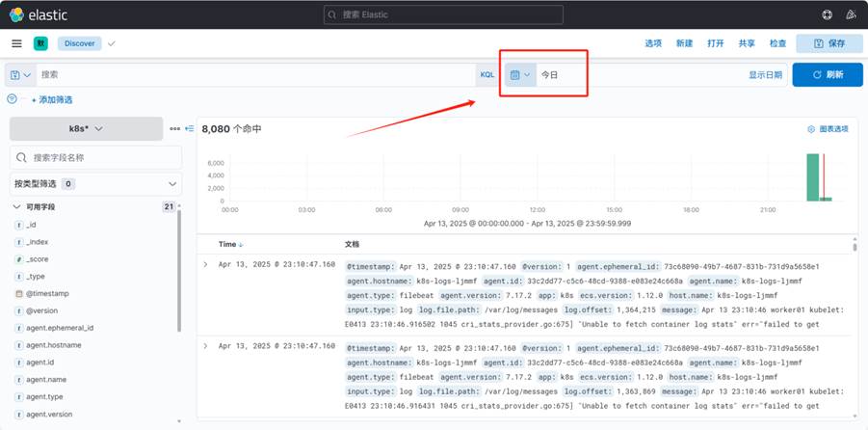Expand the second 23:10:47.160 document row
Screen dimensions: 868x430
pos(205,346)
